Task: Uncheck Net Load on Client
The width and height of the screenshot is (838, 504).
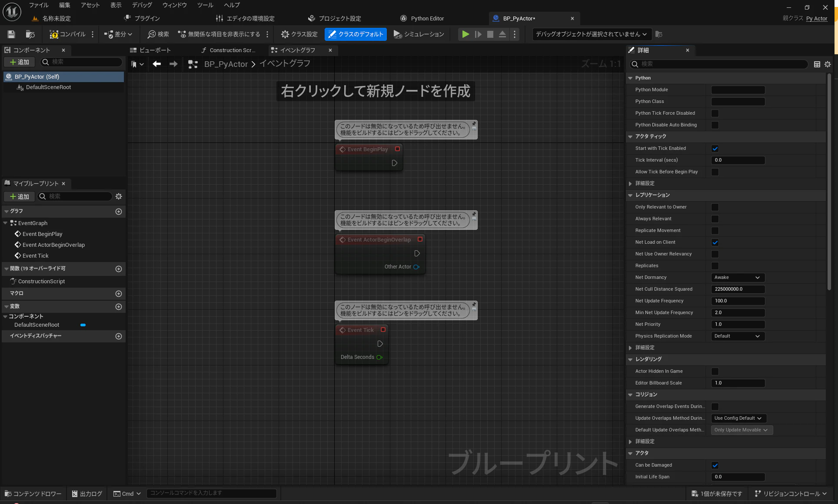Action: [715, 242]
